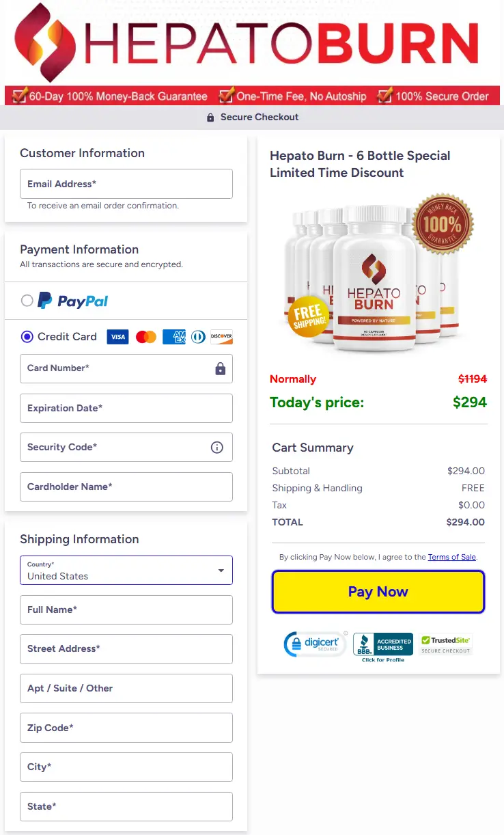The image size is (504, 835).
Task: Click the Cardholder Name field
Action: pos(126,487)
